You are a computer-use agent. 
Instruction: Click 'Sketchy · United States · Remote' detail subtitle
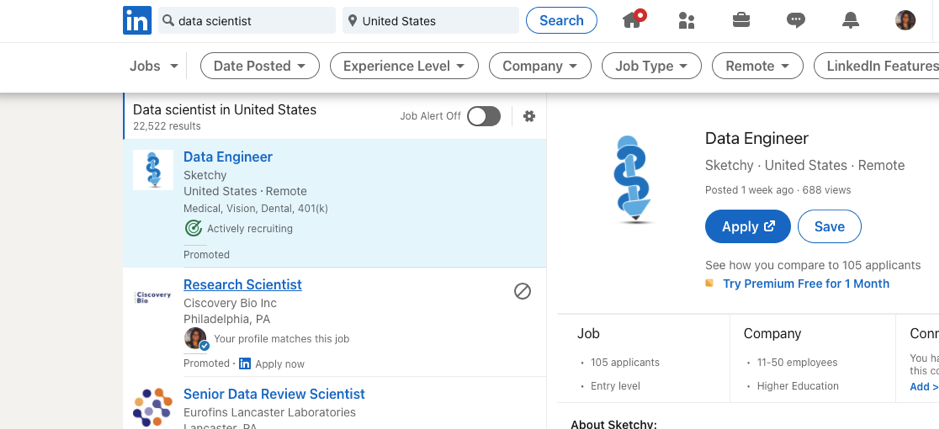(x=805, y=165)
